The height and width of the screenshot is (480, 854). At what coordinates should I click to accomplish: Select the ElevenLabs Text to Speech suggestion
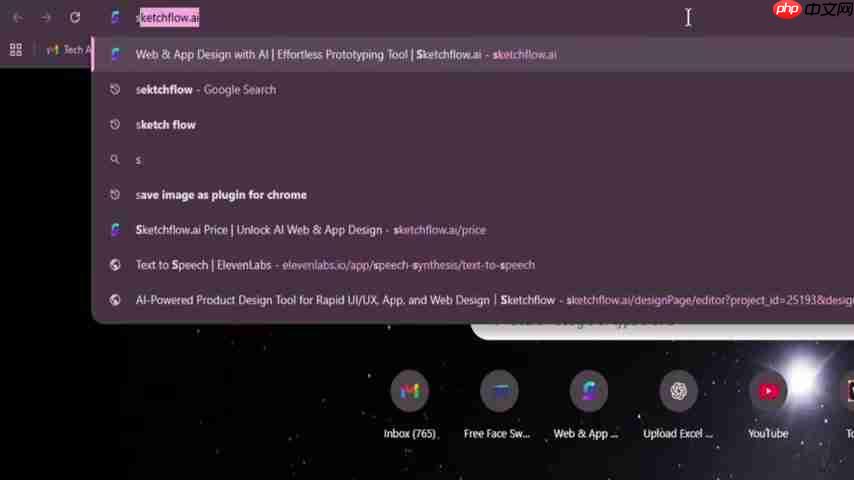point(473,265)
